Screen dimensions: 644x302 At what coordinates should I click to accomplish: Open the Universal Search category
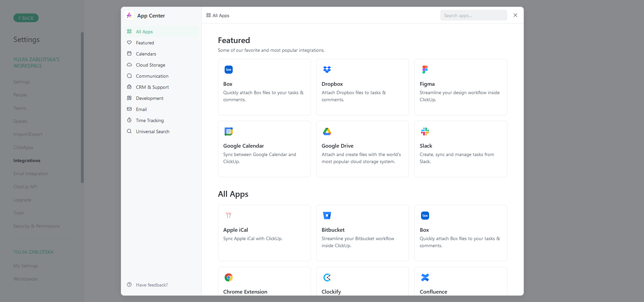161,131
